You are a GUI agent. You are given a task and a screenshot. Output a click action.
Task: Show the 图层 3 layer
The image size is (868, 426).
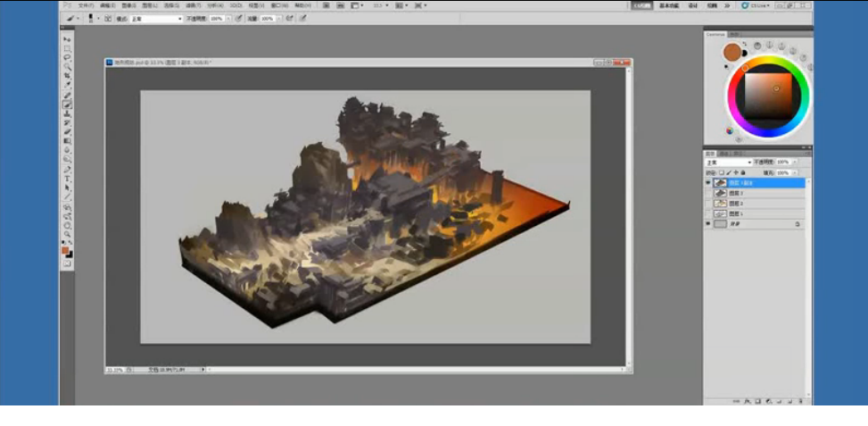[708, 193]
